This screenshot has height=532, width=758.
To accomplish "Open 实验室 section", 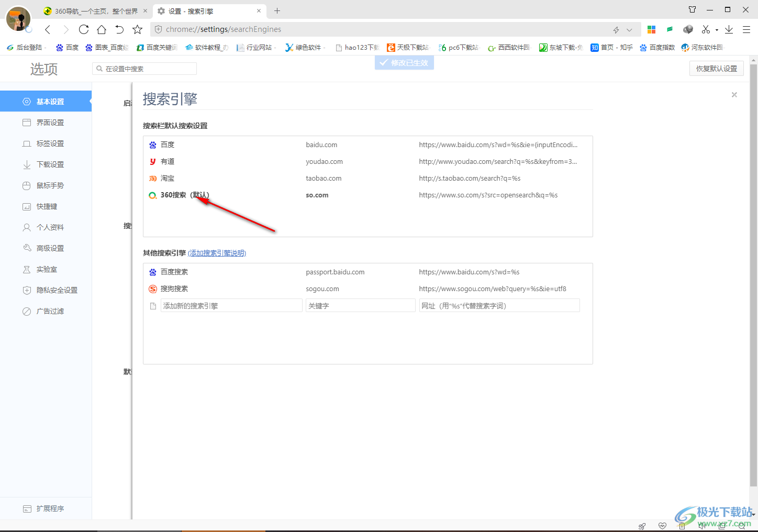I will coord(46,269).
